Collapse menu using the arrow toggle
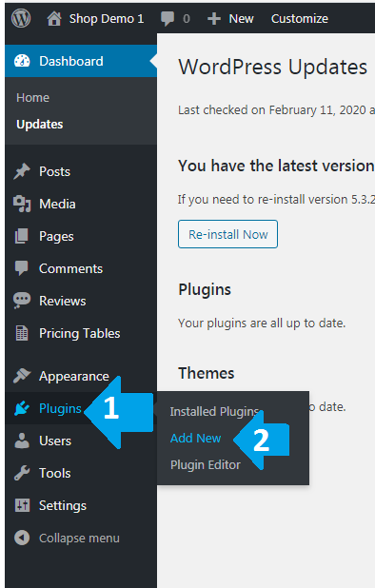Screen dimensions: 375x588 [22, 538]
